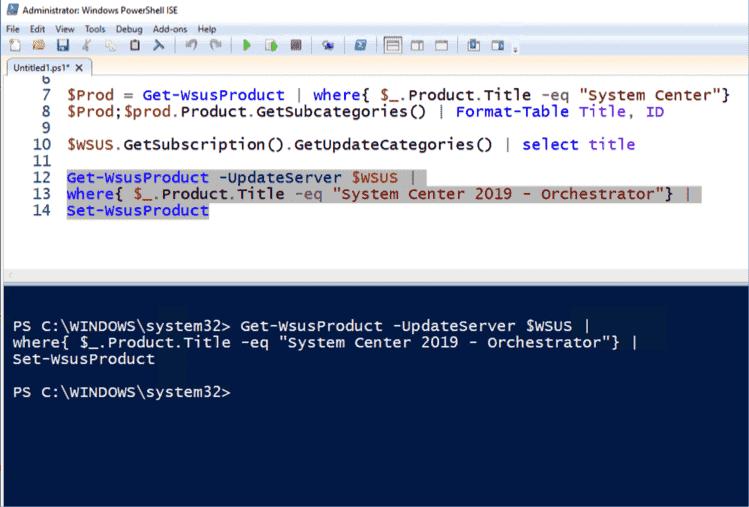The height and width of the screenshot is (507, 749).
Task: Close the Untitled1.ps1 tab
Action: (x=79, y=68)
